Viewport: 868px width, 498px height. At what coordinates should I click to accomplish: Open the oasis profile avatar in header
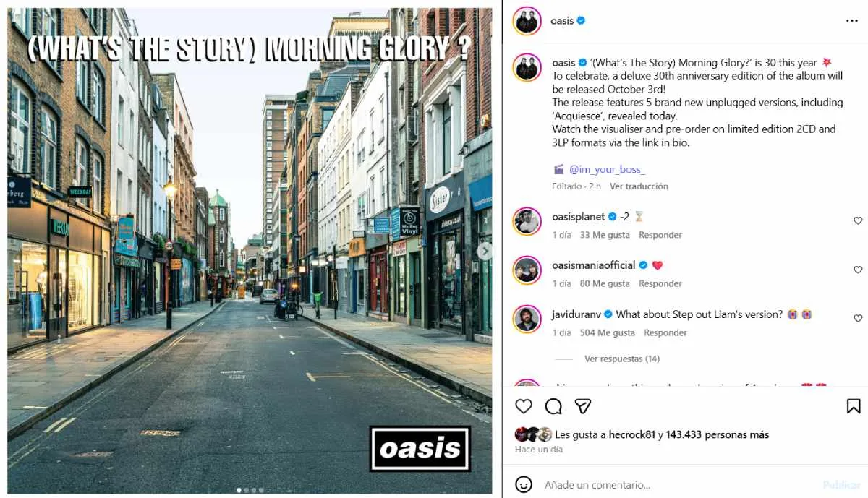[527, 21]
